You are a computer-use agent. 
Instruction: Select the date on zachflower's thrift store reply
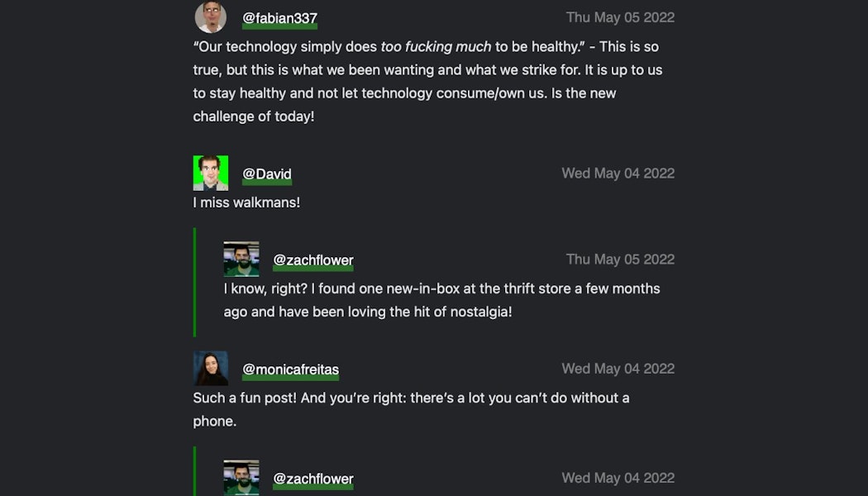[620, 259]
